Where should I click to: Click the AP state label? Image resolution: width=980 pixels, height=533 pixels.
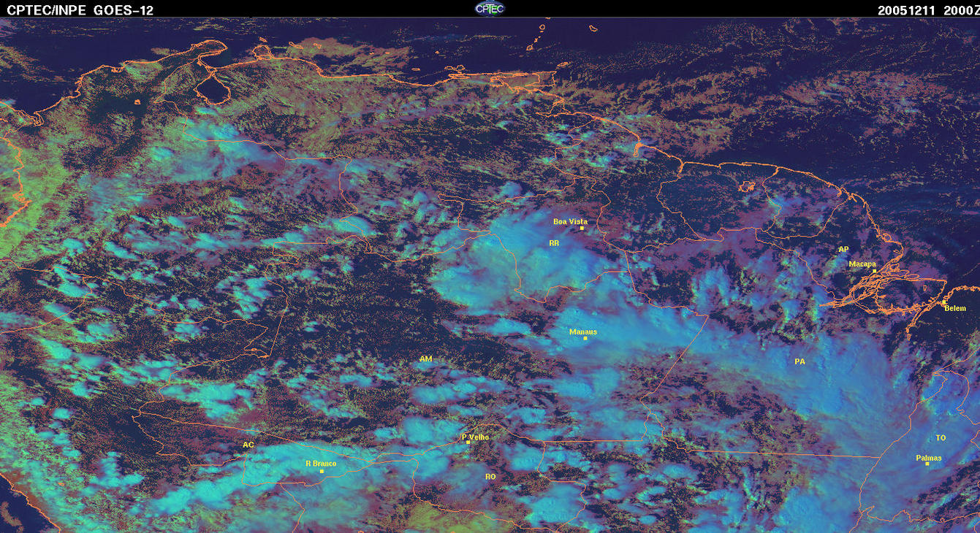(843, 249)
